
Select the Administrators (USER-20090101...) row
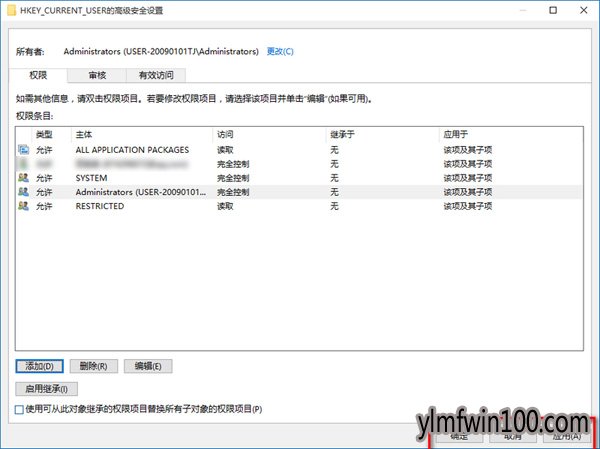[299, 192]
